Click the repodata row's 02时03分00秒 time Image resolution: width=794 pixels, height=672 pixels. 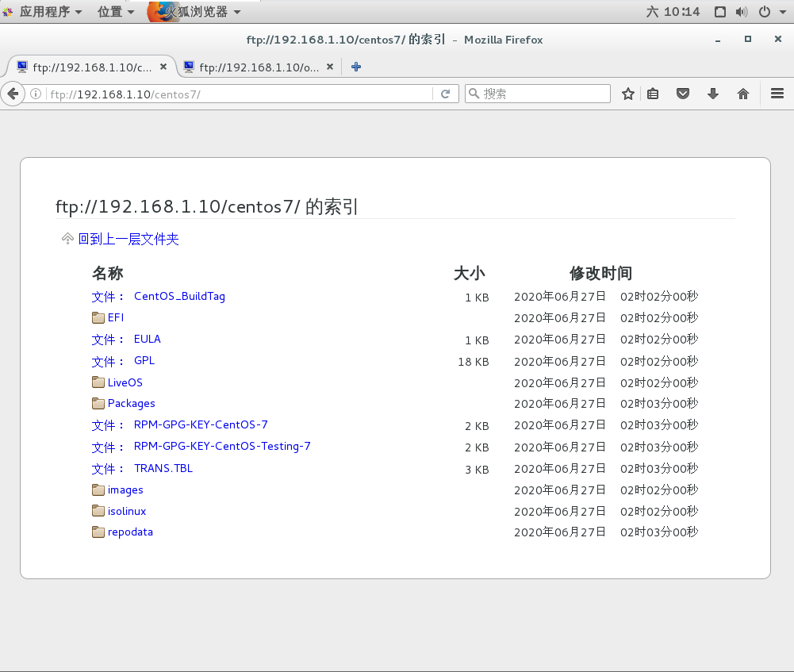click(x=659, y=532)
